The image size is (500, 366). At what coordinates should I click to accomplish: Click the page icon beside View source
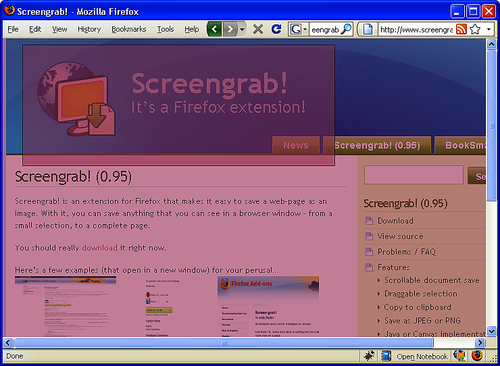pyautogui.click(x=369, y=236)
